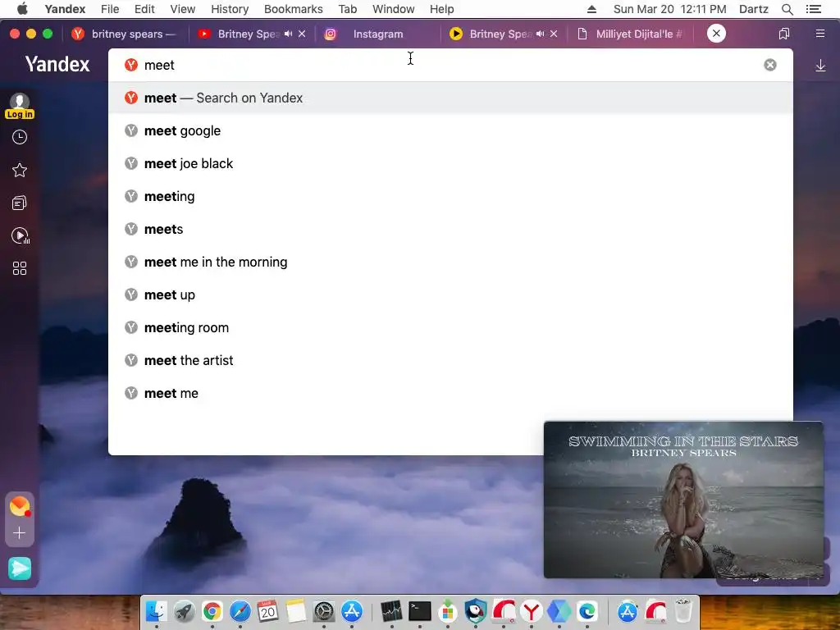Image resolution: width=840 pixels, height=630 pixels.
Task: Open Bookmarks star icon in sidebar
Action: coord(20,171)
